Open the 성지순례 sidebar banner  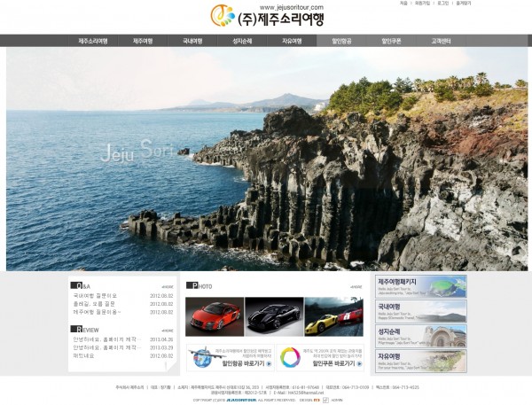tap(420, 336)
